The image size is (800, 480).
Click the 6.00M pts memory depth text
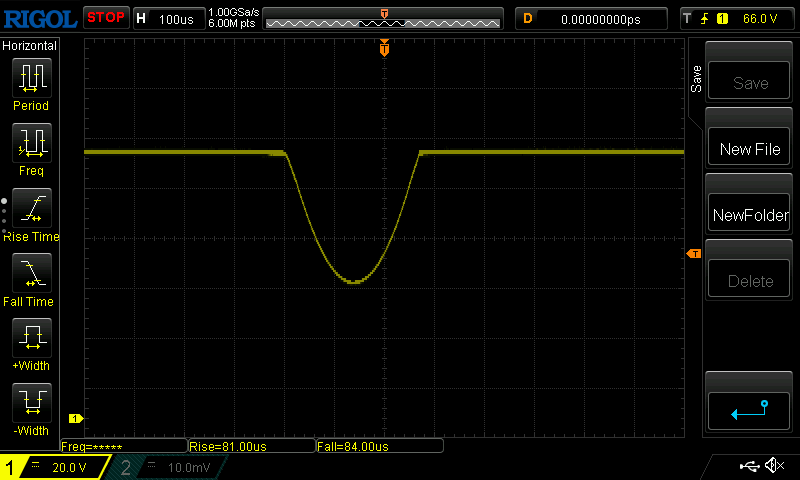[232, 23]
